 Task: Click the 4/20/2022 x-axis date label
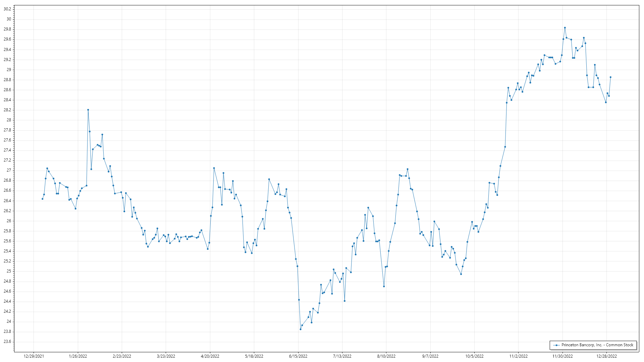pos(210,356)
